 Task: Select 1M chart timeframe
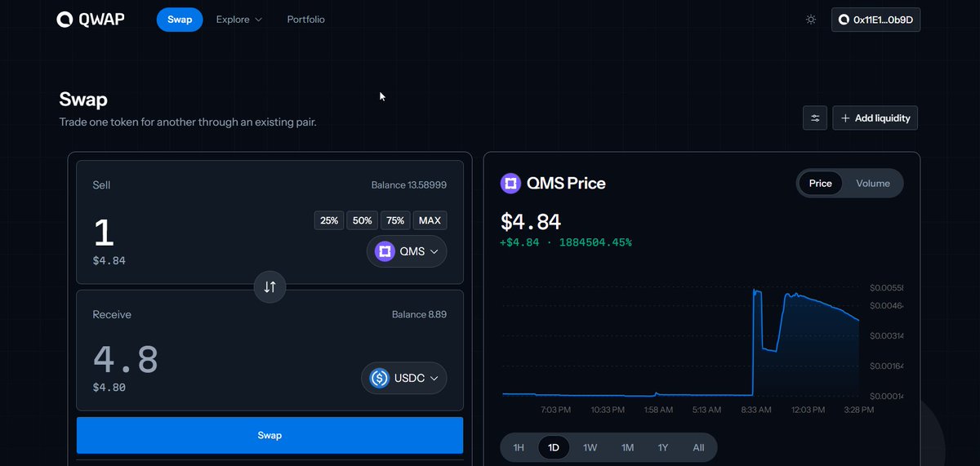627,448
